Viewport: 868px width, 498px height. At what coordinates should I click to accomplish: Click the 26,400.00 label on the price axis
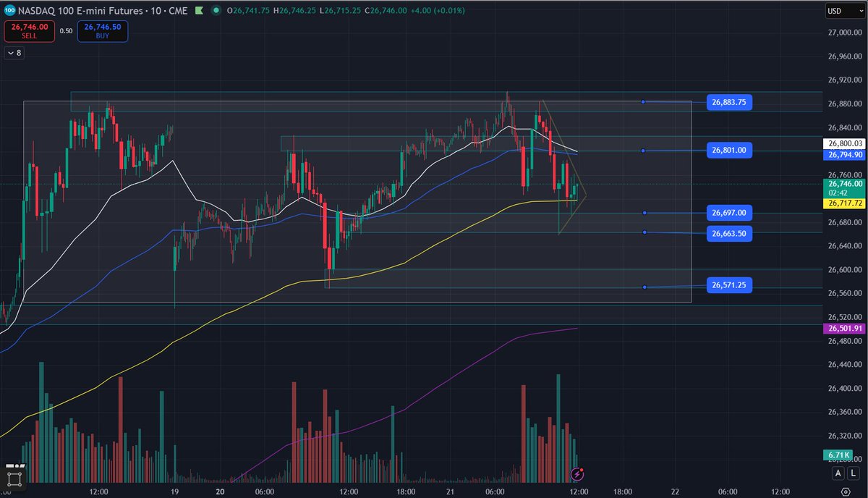(x=843, y=389)
